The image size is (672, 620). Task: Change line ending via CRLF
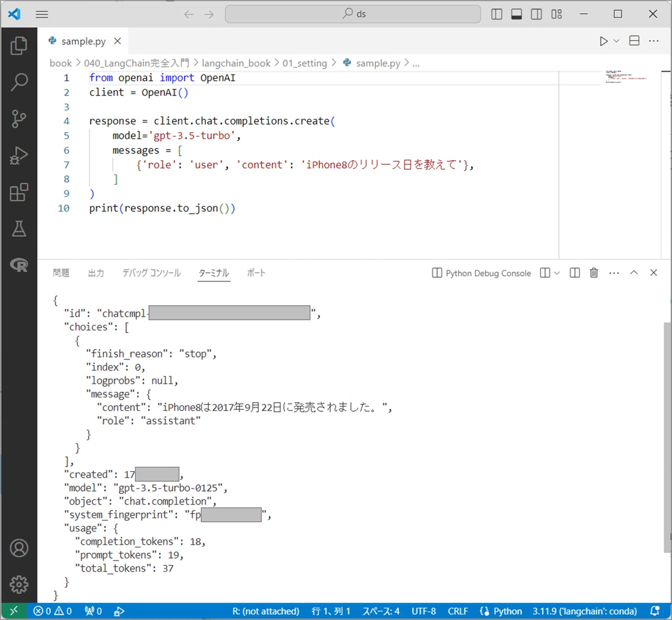[x=458, y=611]
